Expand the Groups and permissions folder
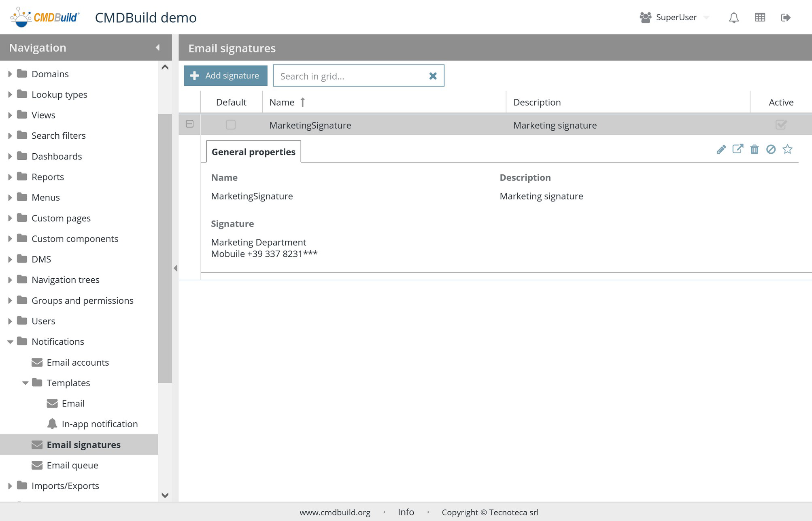Viewport: 812px width, 521px height. click(10, 301)
